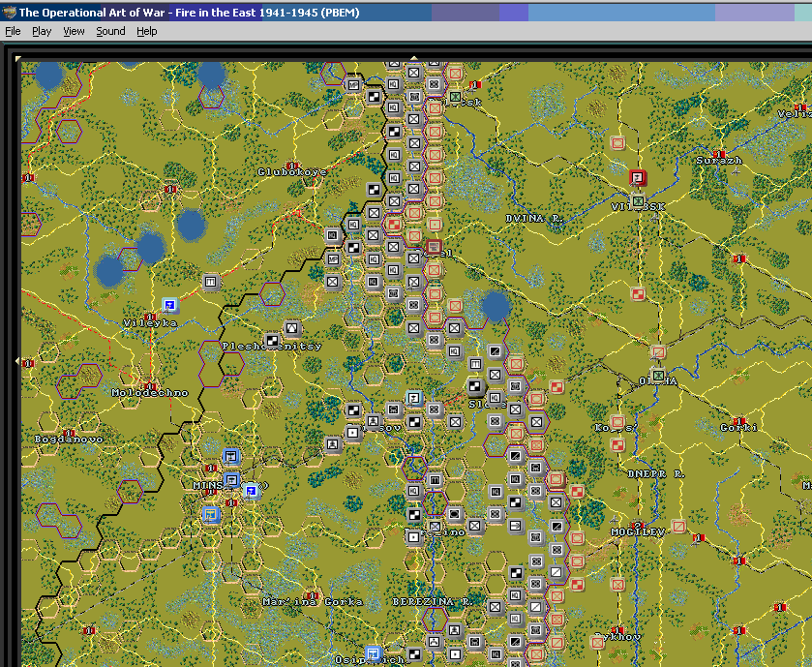Click the Glubokoye town label
The height and width of the screenshot is (667, 812).
(292, 172)
